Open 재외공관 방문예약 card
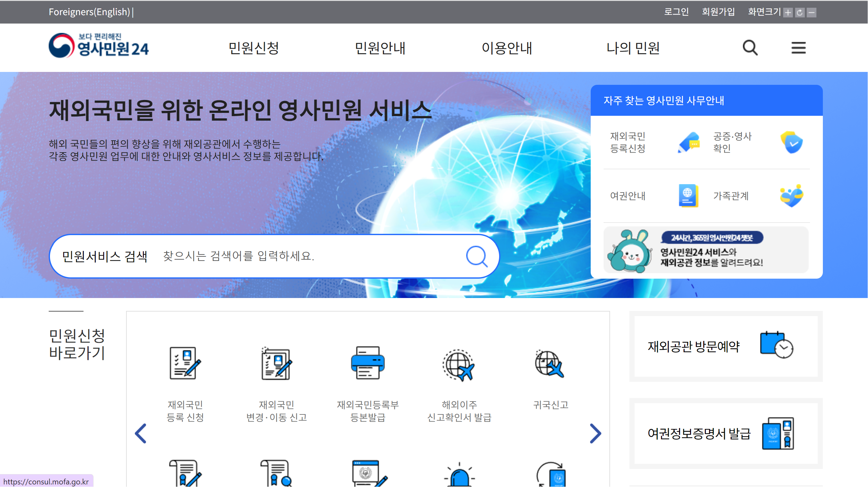Screen dimensions: 868x487 (726, 346)
